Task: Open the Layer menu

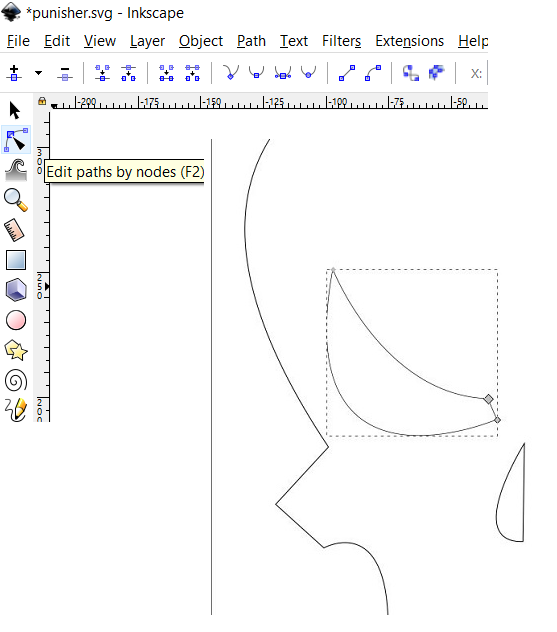Action: point(147,41)
